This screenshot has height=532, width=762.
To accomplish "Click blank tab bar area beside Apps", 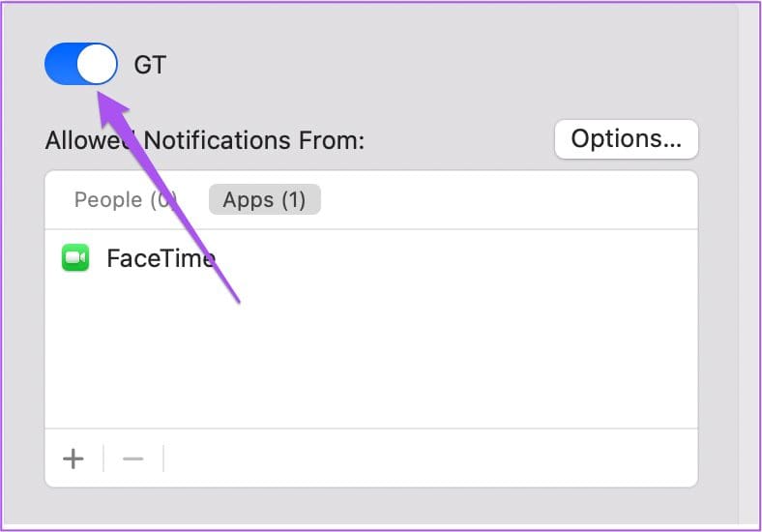I will 508,200.
